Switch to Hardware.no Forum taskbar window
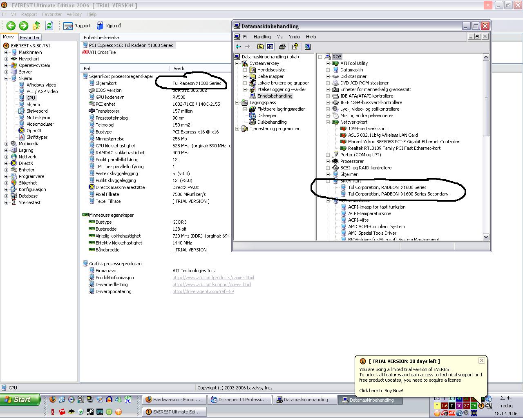The width and height of the screenshot is (523, 420). (174, 400)
